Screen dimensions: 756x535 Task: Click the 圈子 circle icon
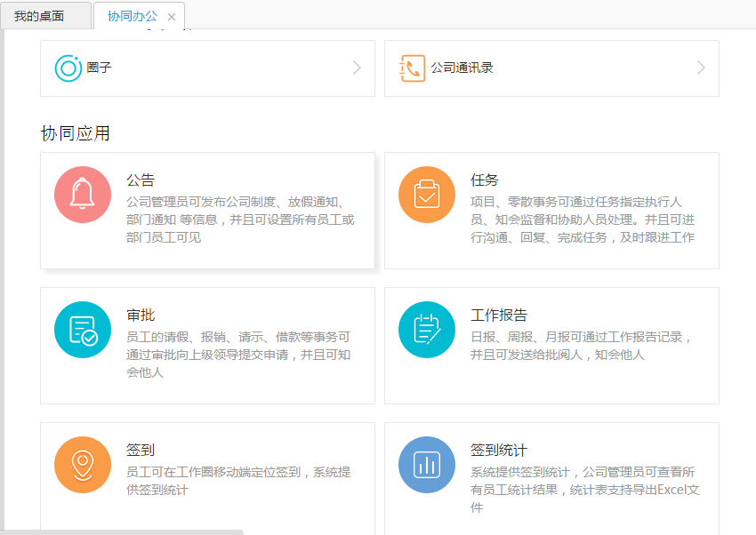click(68, 68)
